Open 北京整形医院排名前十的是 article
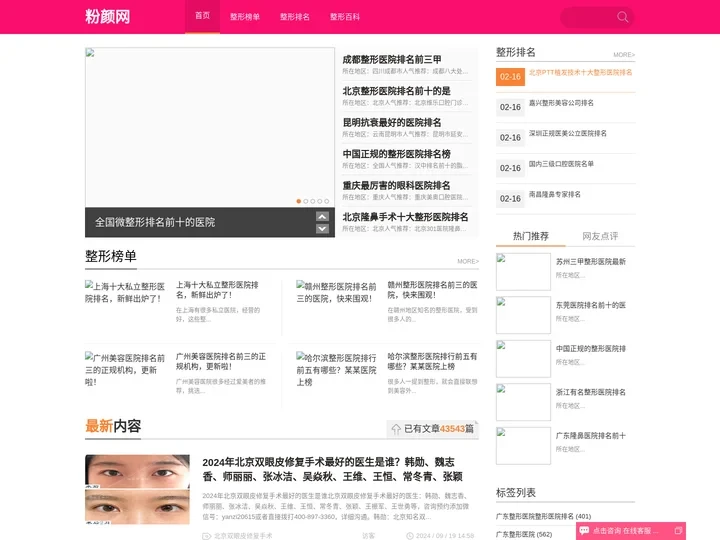Screen dimensions: 720x540 click(x=396, y=91)
